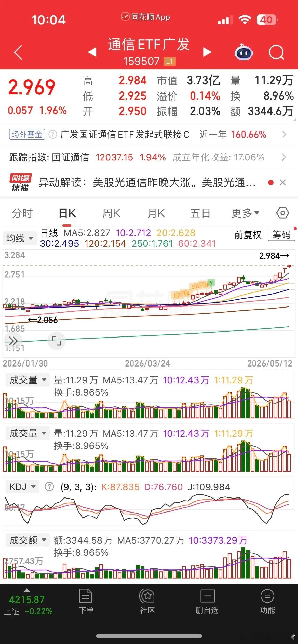Open the 更多 period dropdown
This screenshot has height=644, width=298.
pos(245,213)
